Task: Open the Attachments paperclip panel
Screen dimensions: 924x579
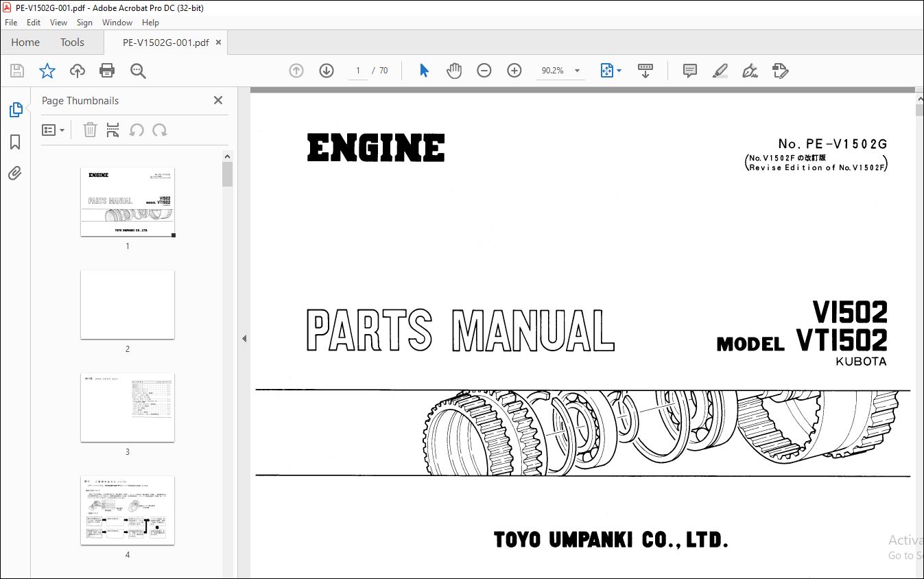Action: 15,173
